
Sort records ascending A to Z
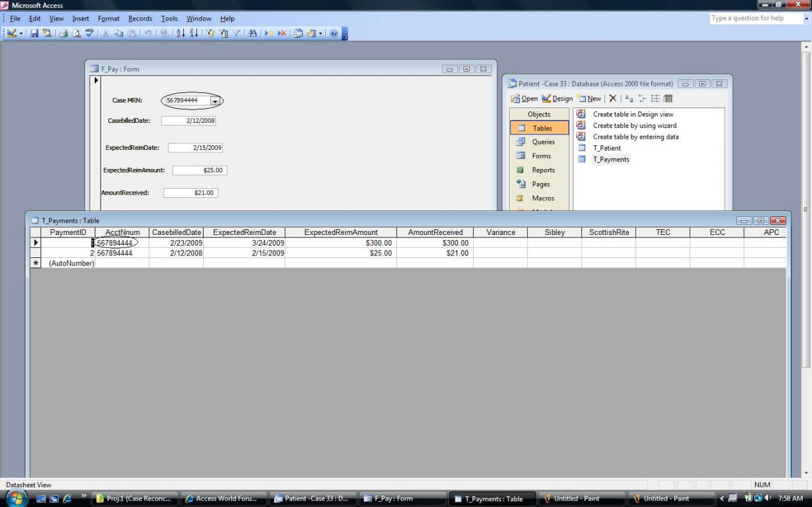181,33
